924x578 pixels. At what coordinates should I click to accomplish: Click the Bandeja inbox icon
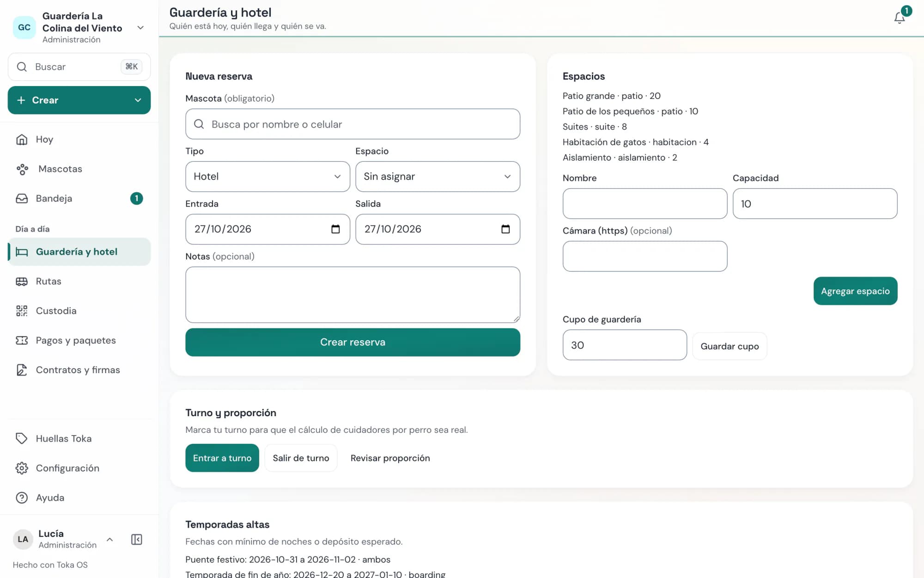tap(22, 198)
